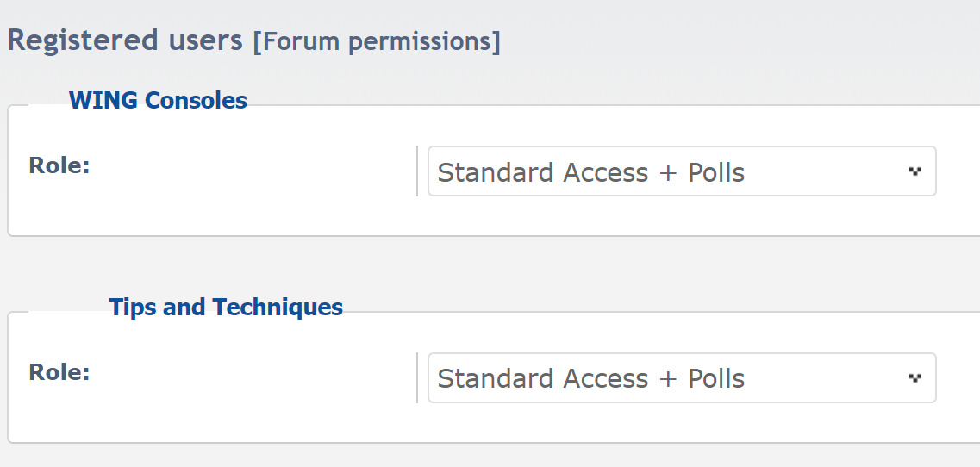Open the Tips and Techniques role dropdown
Viewport: 980px width, 467px height.
tap(681, 377)
